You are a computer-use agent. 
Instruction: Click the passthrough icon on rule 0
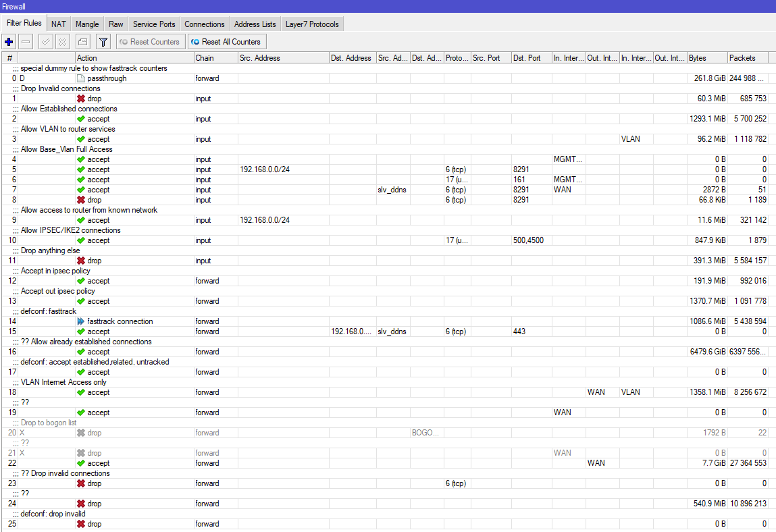coord(81,78)
